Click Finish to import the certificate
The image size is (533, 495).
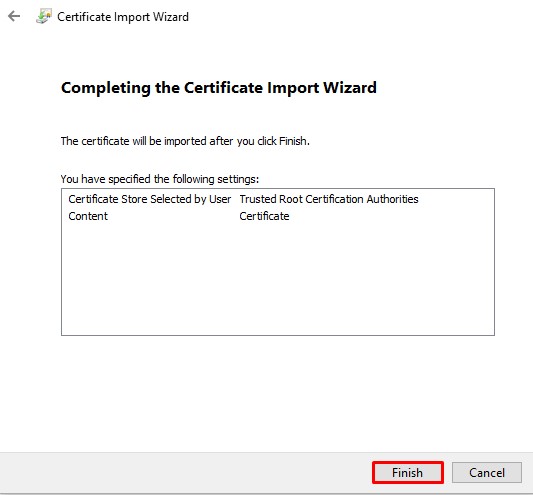(408, 473)
